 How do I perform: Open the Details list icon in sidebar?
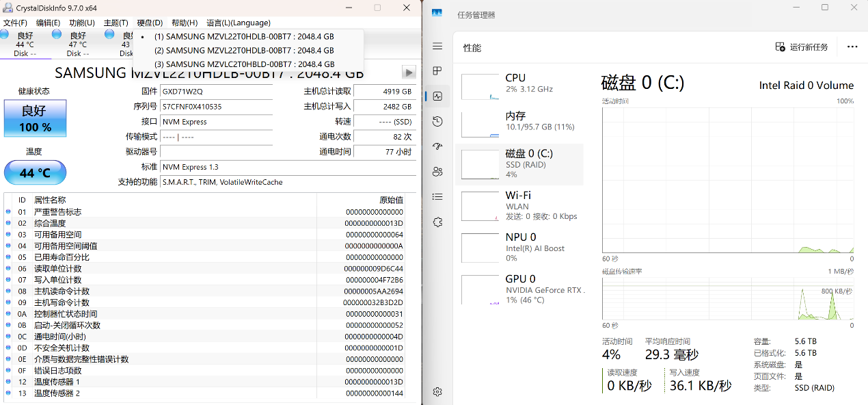437,197
